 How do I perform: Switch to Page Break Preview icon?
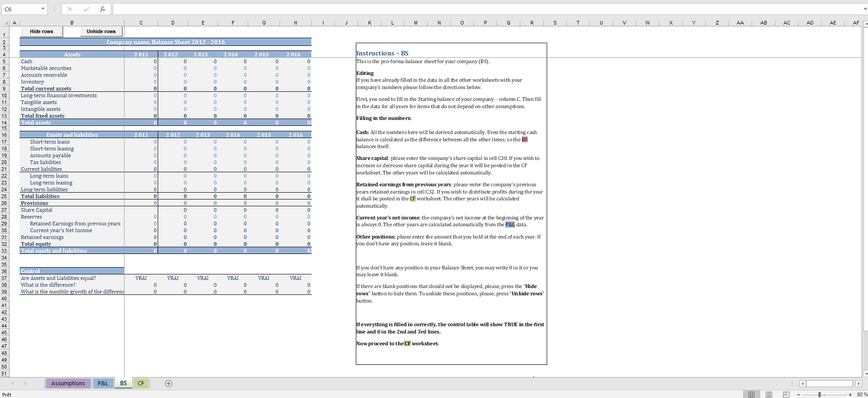pyautogui.click(x=786, y=394)
